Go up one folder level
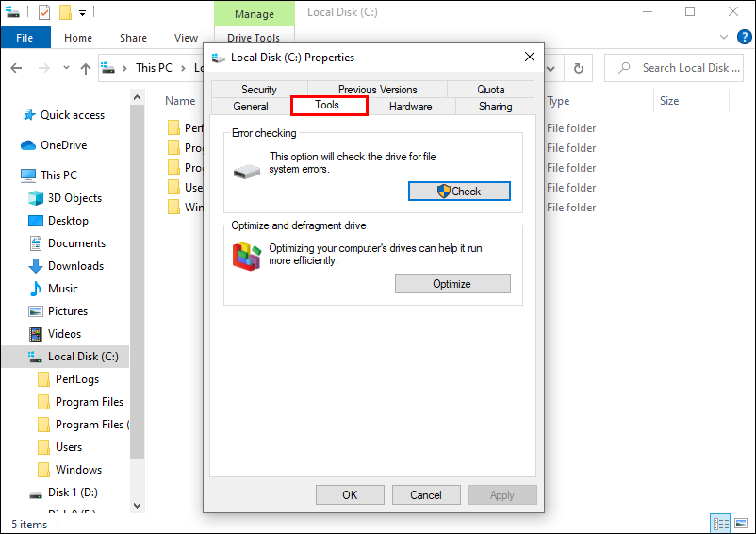This screenshot has width=756, height=534. click(x=86, y=69)
